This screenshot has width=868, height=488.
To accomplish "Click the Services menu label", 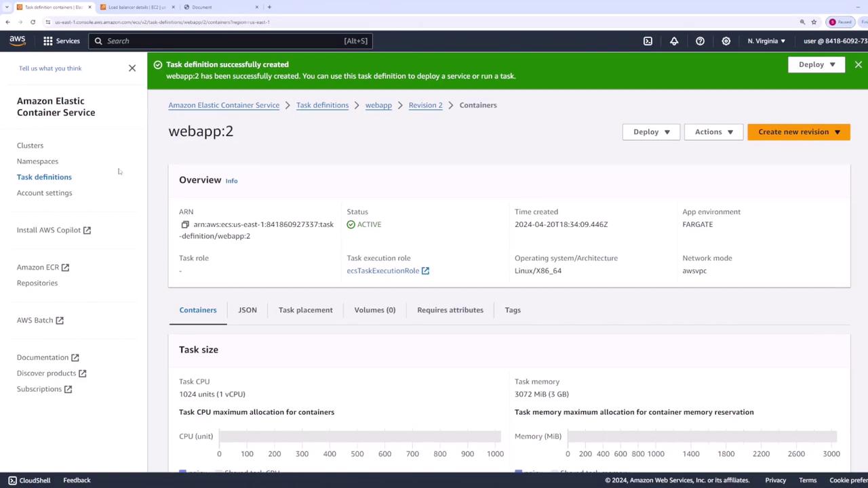I will [x=68, y=41].
